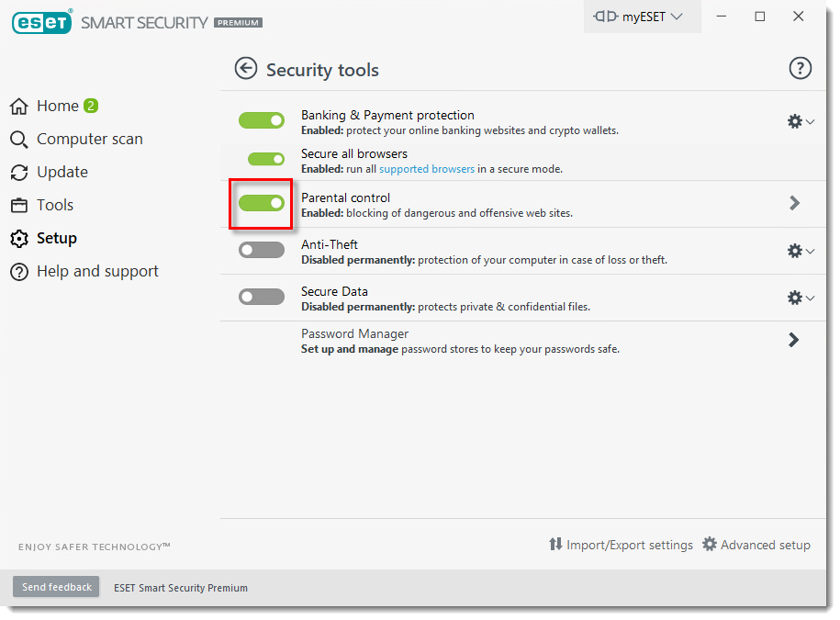The image size is (840, 620).
Task: Click the Update refresh icon
Action: pyautogui.click(x=18, y=172)
